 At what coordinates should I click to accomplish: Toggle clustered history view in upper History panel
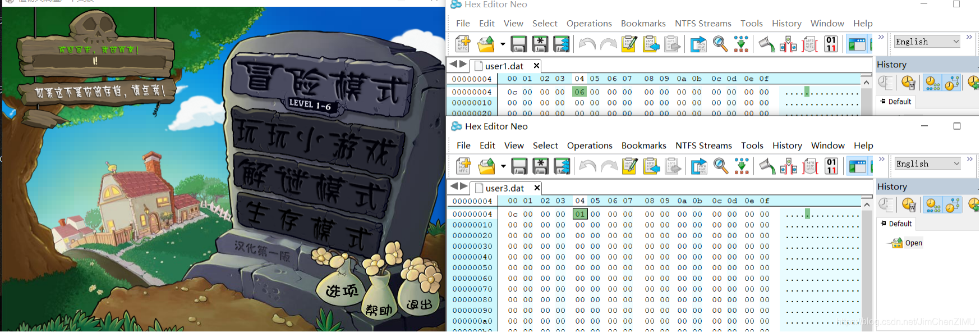tap(933, 83)
